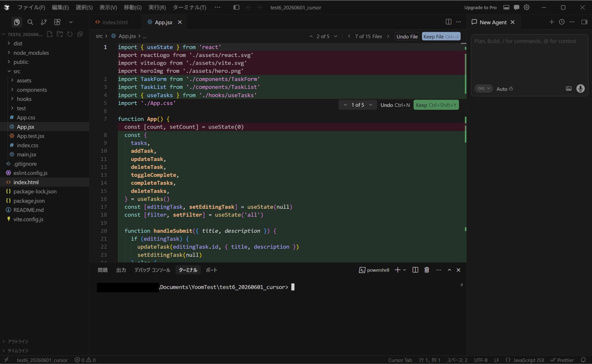Open the agent mode infinity dropdown
The height and width of the screenshot is (364, 592).
coord(484,88)
